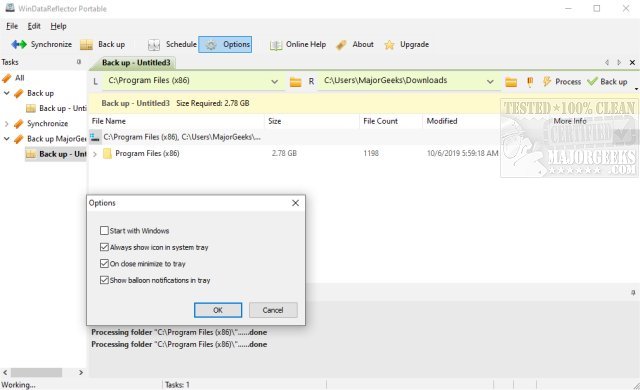Image resolution: width=640 pixels, height=390 pixels.
Task: Click the Upgrade star icon
Action: tap(389, 45)
